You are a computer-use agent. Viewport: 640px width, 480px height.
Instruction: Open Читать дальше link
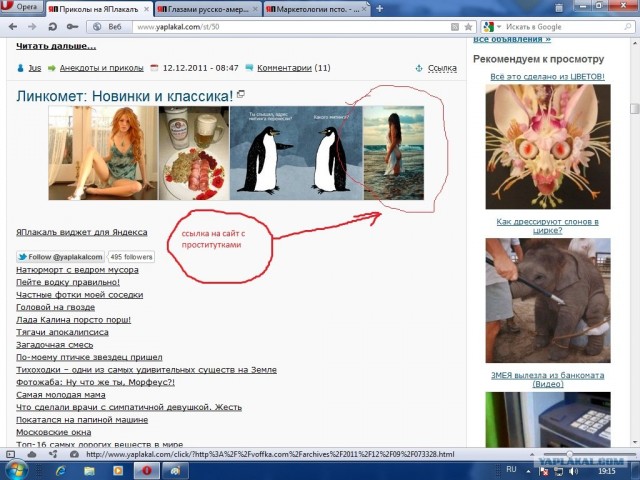(x=56, y=46)
